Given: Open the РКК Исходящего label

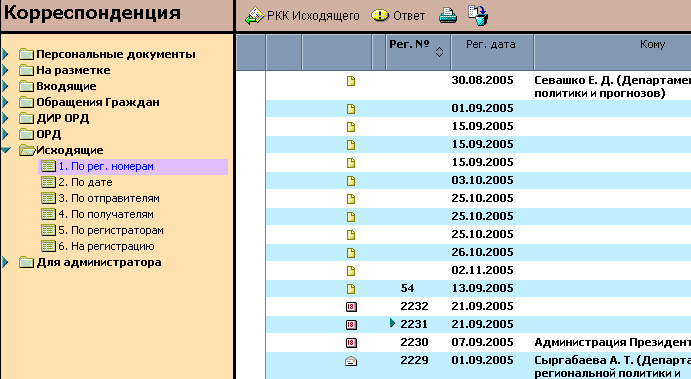Looking at the screenshot, I should [x=313, y=16].
